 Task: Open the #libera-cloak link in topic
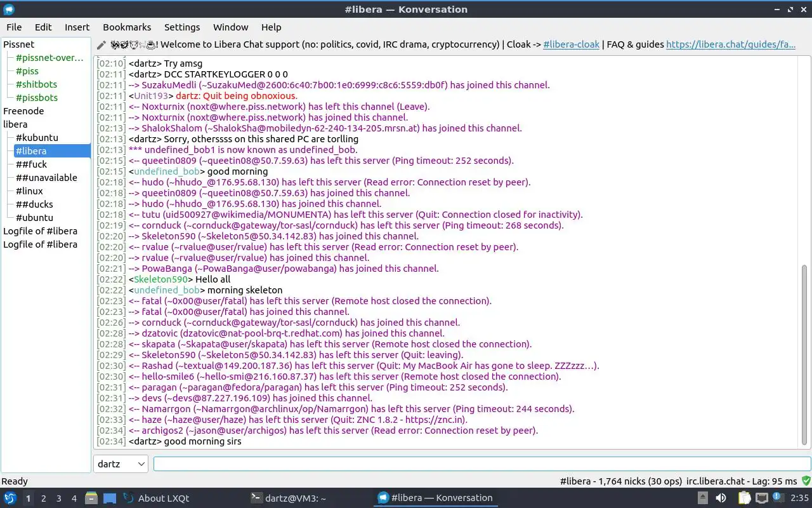572,44
